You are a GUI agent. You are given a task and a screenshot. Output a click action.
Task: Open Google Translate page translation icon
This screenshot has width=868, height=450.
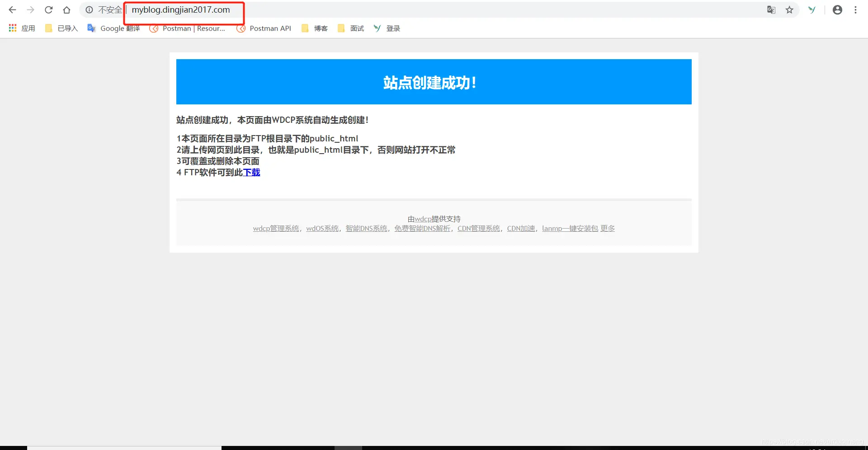pos(771,9)
